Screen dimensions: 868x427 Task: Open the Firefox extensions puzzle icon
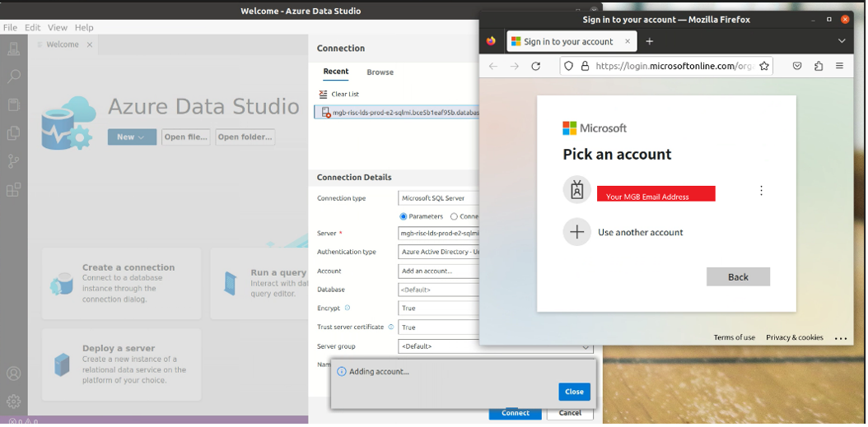coord(819,66)
